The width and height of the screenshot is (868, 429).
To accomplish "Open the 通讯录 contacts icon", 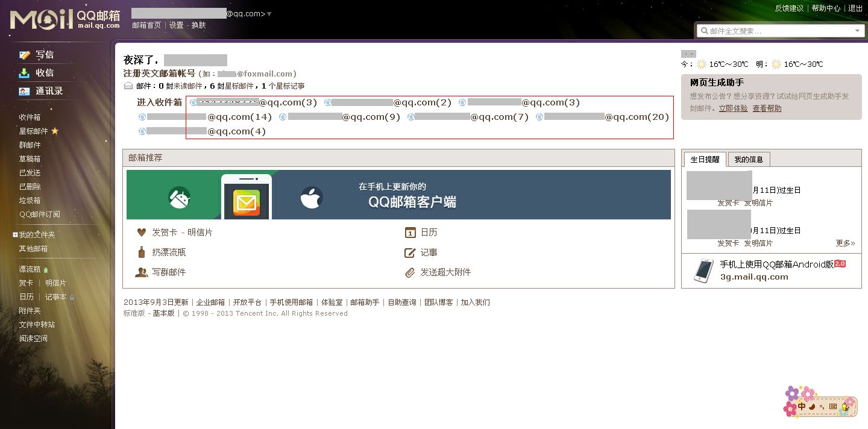I will pyautogui.click(x=24, y=91).
